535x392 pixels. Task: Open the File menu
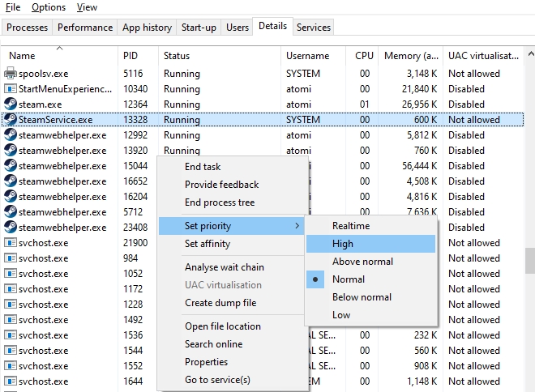pos(13,7)
